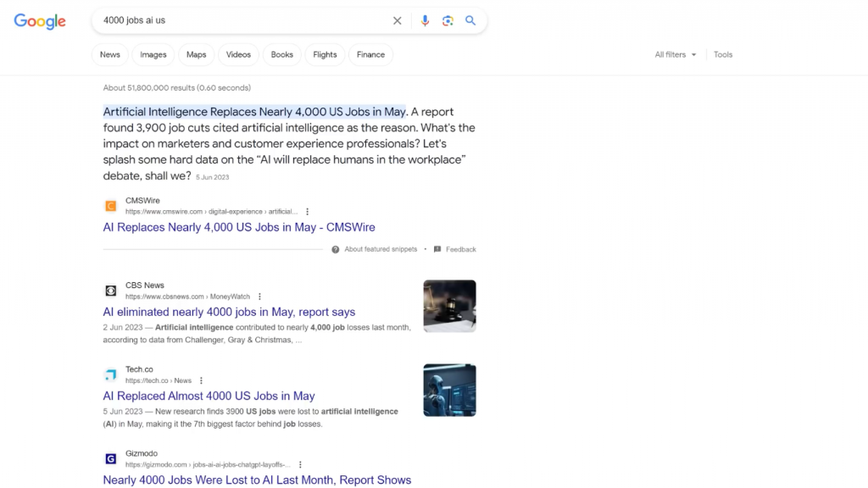868x488 pixels.
Task: Open 'Nearly 4000 Jobs Were Lost to AI' link
Action: point(257,480)
